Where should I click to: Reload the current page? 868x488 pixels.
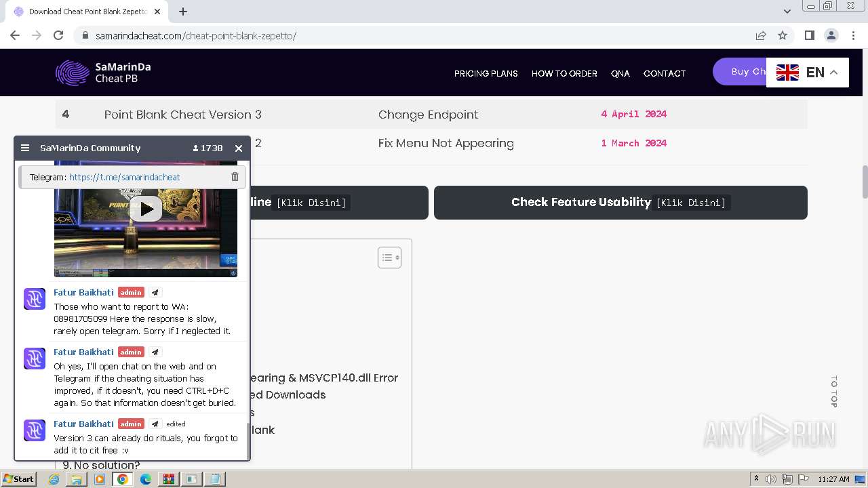coord(58,35)
